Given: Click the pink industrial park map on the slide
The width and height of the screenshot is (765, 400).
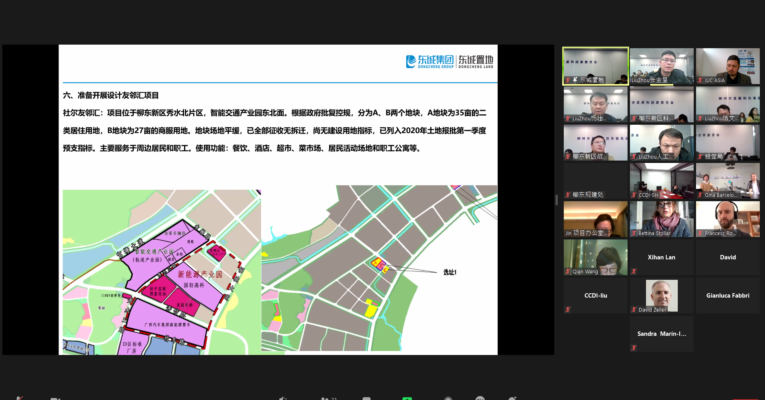Looking at the screenshot, I should pyautogui.click(x=161, y=272).
